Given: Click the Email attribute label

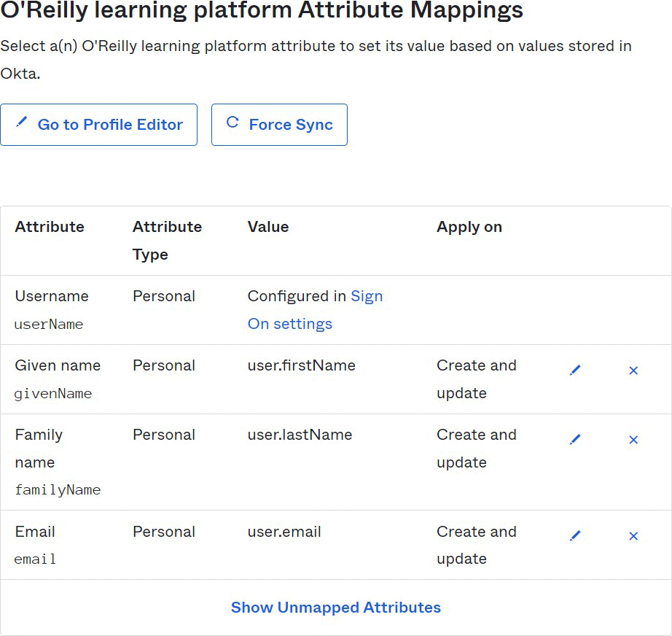Looking at the screenshot, I should (x=35, y=532).
